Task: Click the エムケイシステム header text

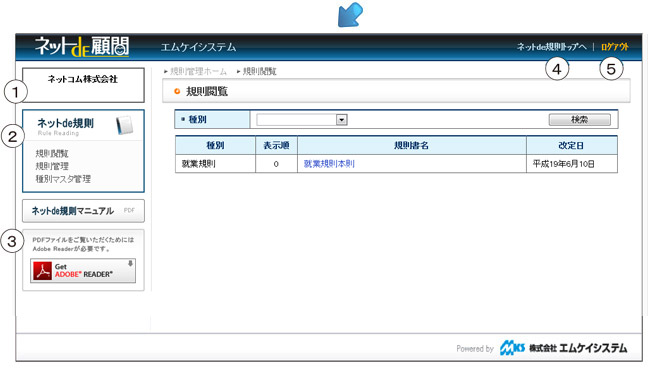Action: [x=199, y=47]
